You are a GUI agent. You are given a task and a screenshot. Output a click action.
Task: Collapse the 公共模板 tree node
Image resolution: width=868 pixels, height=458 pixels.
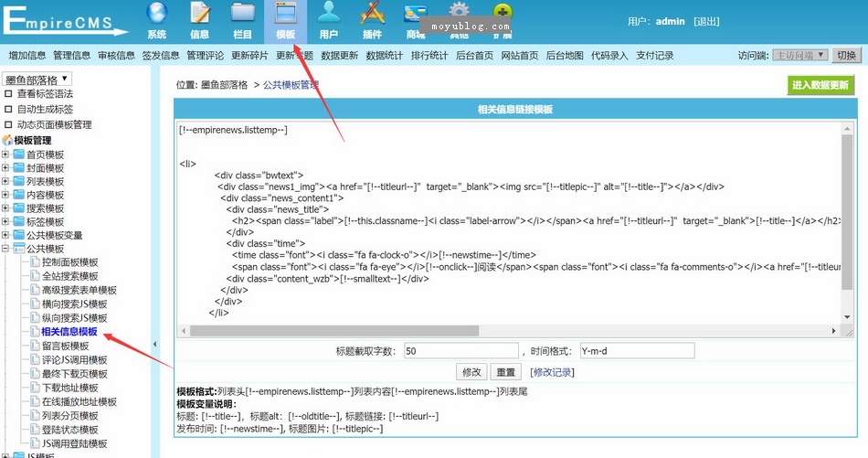(5, 248)
